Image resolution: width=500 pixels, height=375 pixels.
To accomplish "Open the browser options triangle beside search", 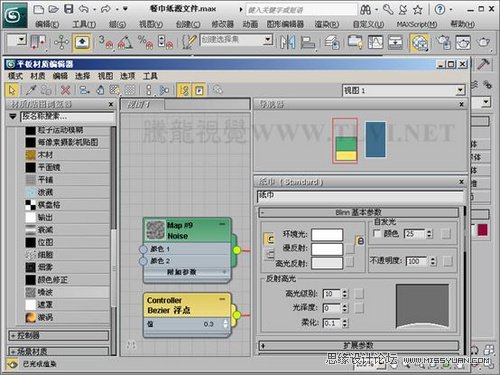I will click(x=13, y=116).
